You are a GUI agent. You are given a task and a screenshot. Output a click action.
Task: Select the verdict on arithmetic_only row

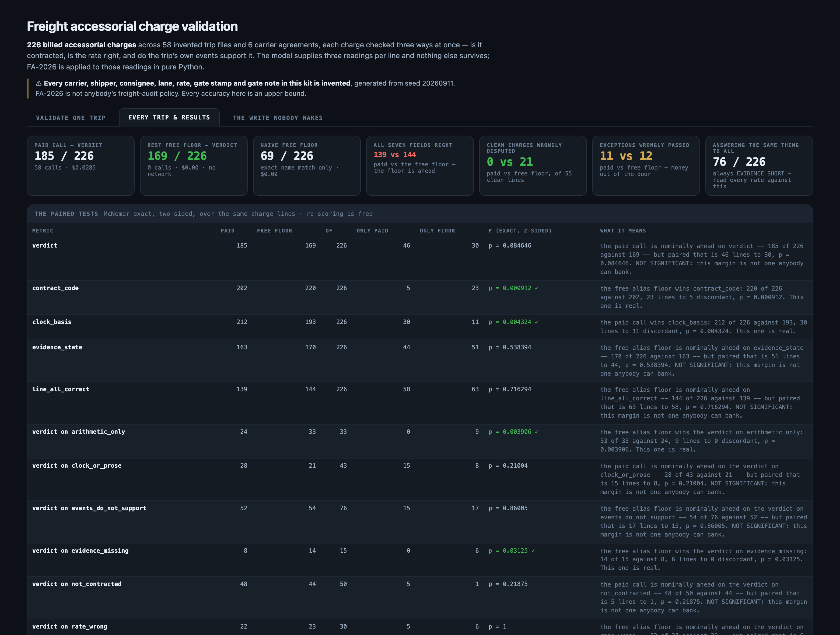(420, 441)
